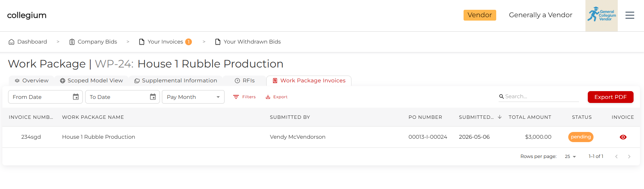Select the Work Package Invoices tab
Viewport: 644px width, 189px height.
(309, 81)
